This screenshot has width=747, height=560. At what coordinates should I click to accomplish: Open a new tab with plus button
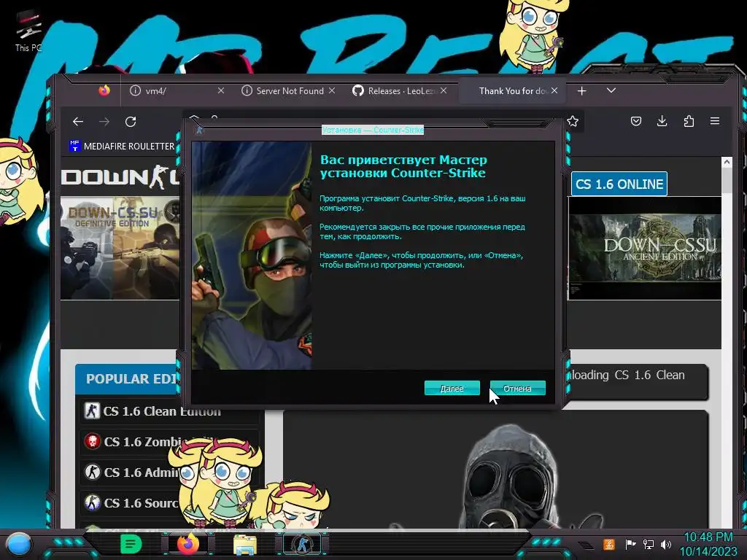581,90
